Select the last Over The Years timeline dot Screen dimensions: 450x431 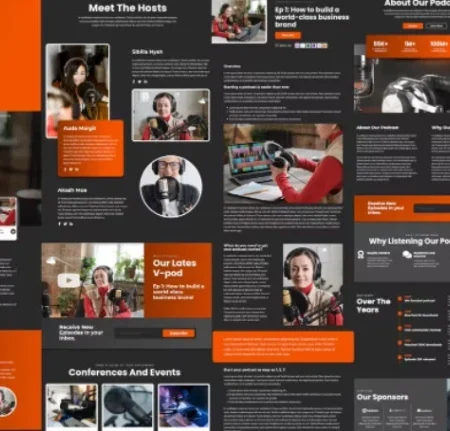[399, 358]
